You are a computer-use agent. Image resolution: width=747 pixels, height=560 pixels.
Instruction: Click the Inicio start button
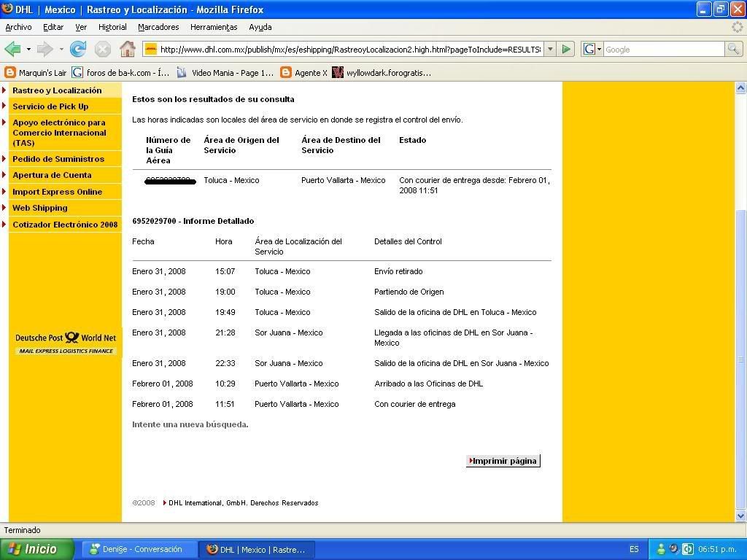click(36, 549)
